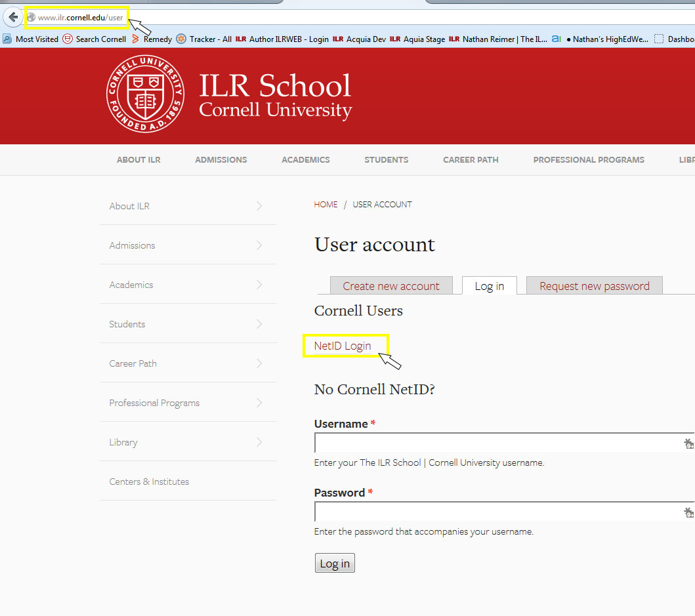Open the Career Path sidebar link
Viewport: 695px width, 616px height.
[133, 364]
